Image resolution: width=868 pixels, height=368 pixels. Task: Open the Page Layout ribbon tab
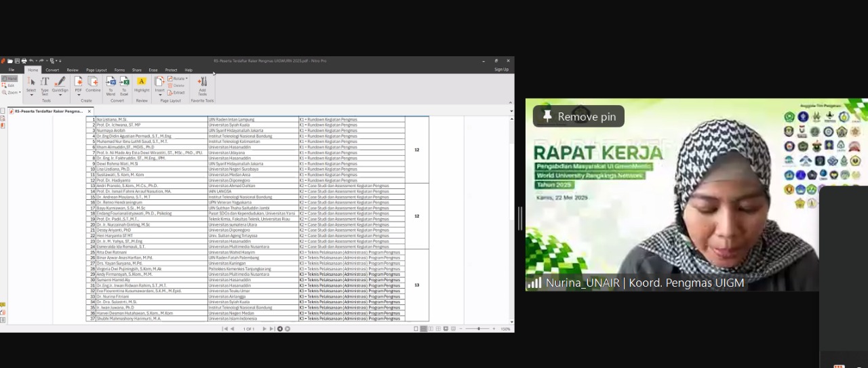coord(96,70)
